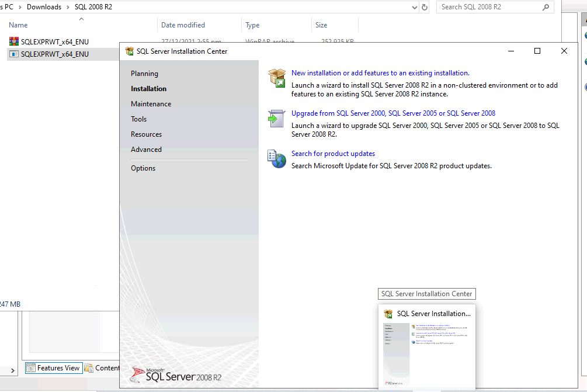The width and height of the screenshot is (587, 392).
Task: Expand chevron after PC in breadcrumb
Action: 20,7
